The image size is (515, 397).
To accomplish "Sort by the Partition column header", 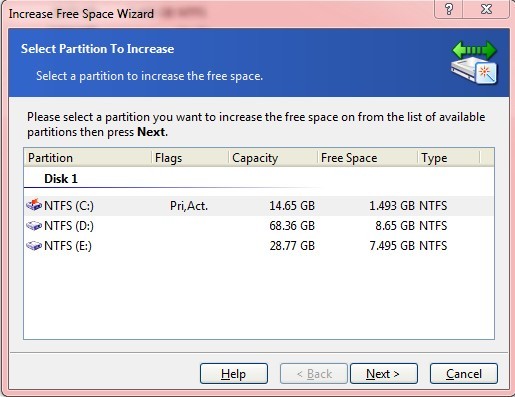I will point(88,158).
